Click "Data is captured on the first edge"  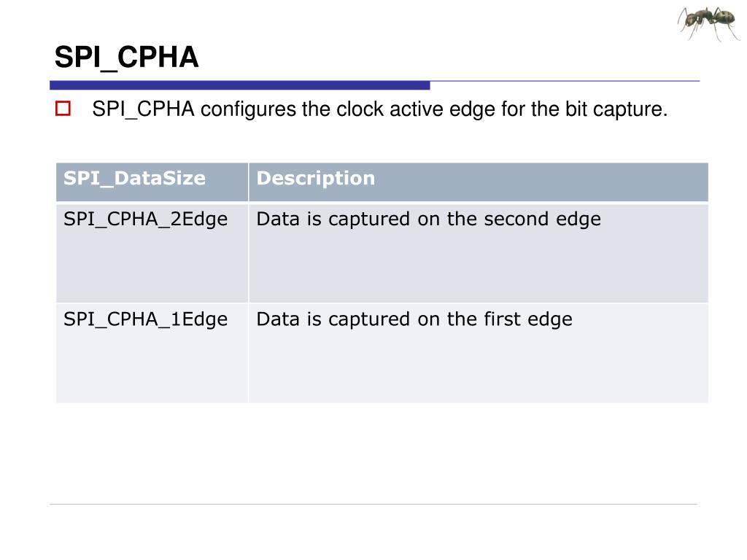(x=414, y=319)
